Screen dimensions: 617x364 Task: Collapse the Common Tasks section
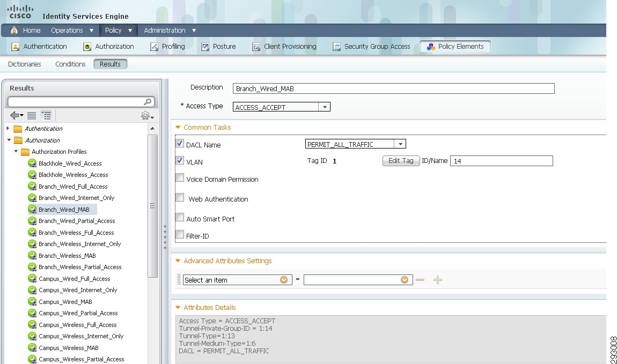pos(178,128)
